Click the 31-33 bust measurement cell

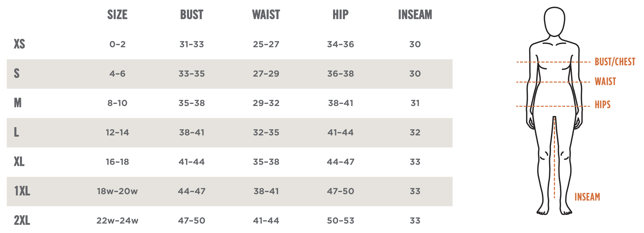tap(192, 44)
